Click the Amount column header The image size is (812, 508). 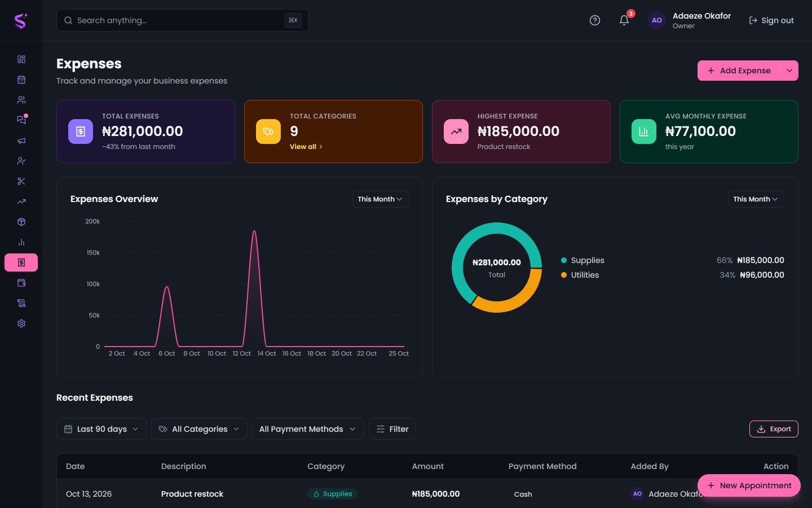[428, 466]
